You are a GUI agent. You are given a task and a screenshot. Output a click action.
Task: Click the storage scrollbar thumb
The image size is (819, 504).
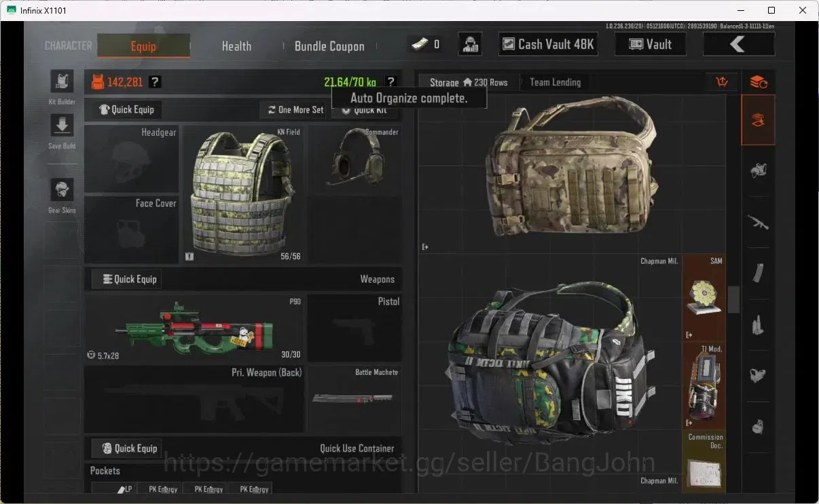[x=733, y=300]
